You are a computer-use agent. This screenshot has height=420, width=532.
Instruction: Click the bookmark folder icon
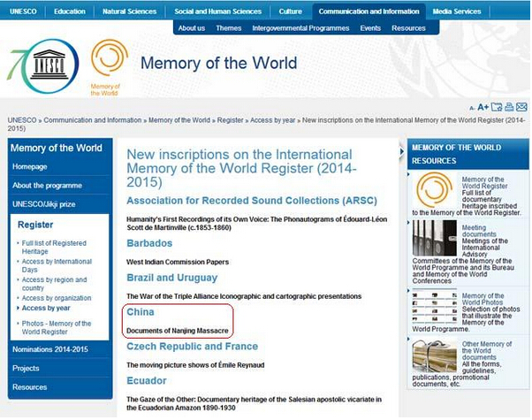[x=497, y=107]
